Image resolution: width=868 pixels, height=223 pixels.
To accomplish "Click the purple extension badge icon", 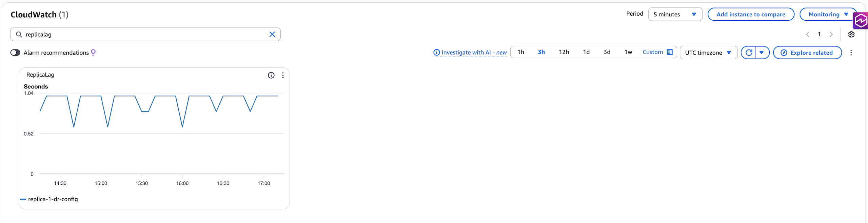I will [861, 20].
